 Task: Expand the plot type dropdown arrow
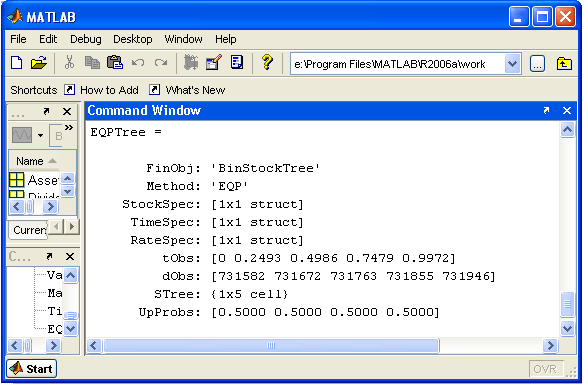pyautogui.click(x=40, y=136)
